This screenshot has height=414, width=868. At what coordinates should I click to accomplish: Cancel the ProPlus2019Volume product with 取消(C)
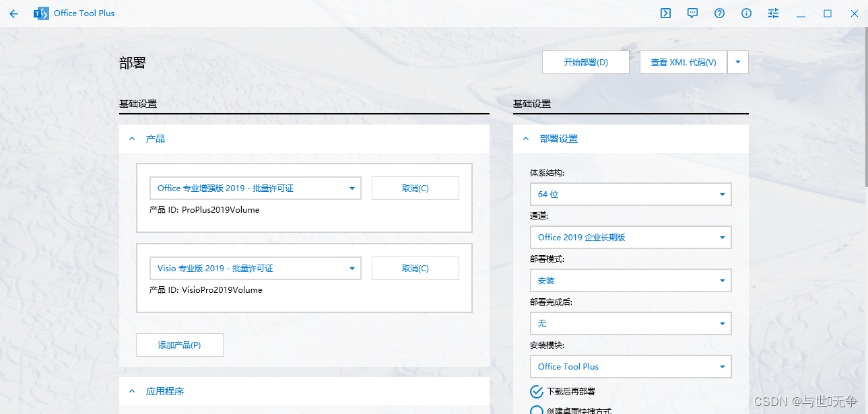coord(415,188)
